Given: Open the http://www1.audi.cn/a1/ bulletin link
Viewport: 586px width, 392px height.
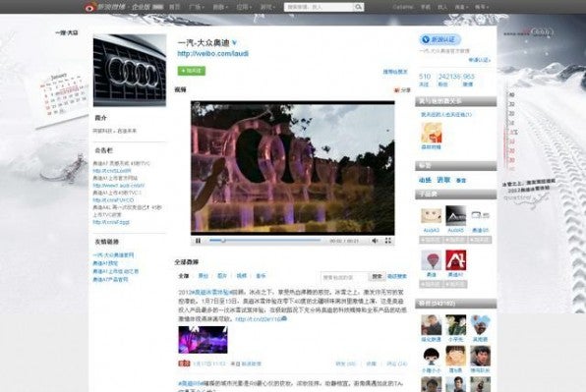Looking at the screenshot, I should point(118,185).
